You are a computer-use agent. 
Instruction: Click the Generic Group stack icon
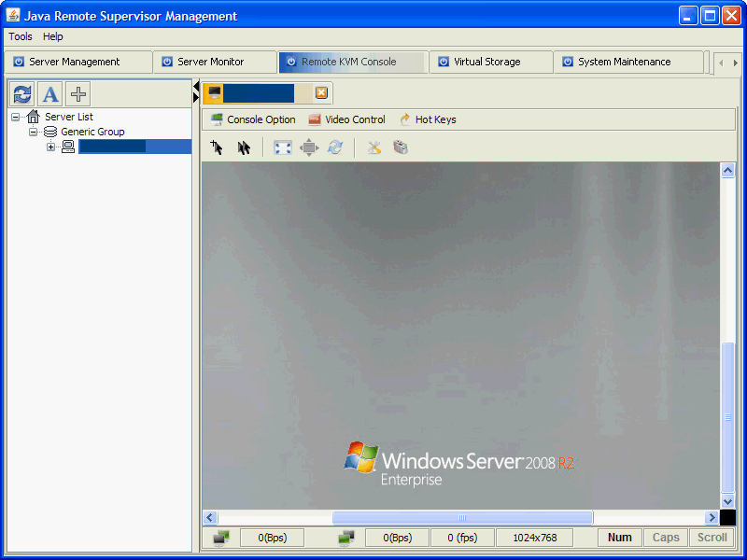(50, 132)
